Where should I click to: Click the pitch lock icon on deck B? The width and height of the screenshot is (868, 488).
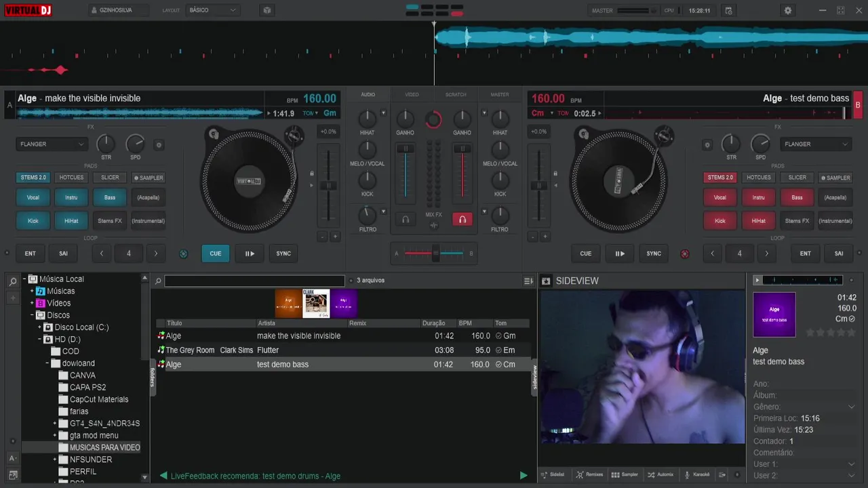pyautogui.click(x=555, y=174)
